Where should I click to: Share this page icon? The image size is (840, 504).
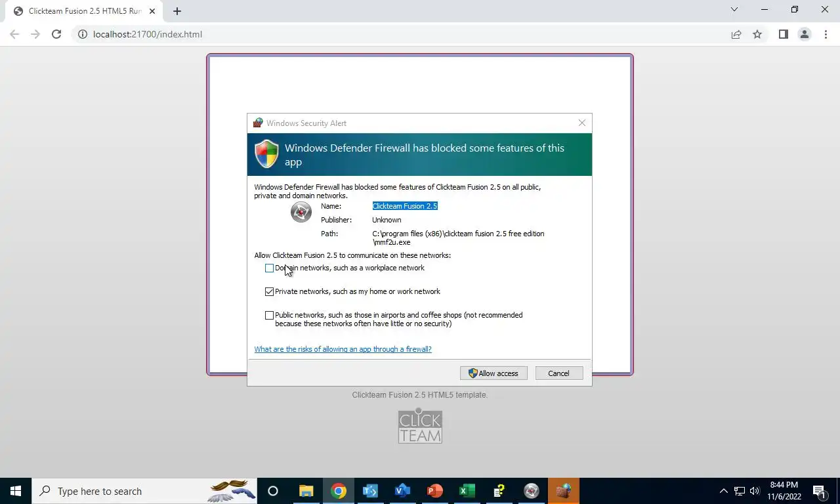coord(736,34)
